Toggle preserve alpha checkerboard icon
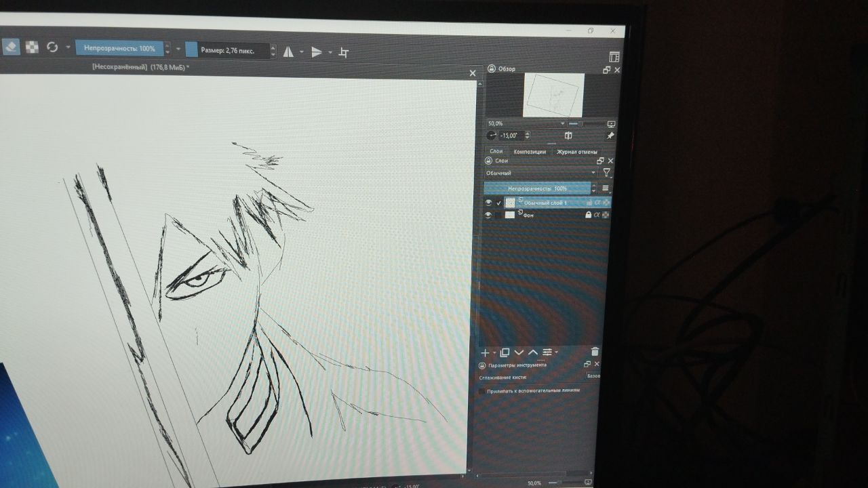The height and width of the screenshot is (488, 868). point(32,47)
